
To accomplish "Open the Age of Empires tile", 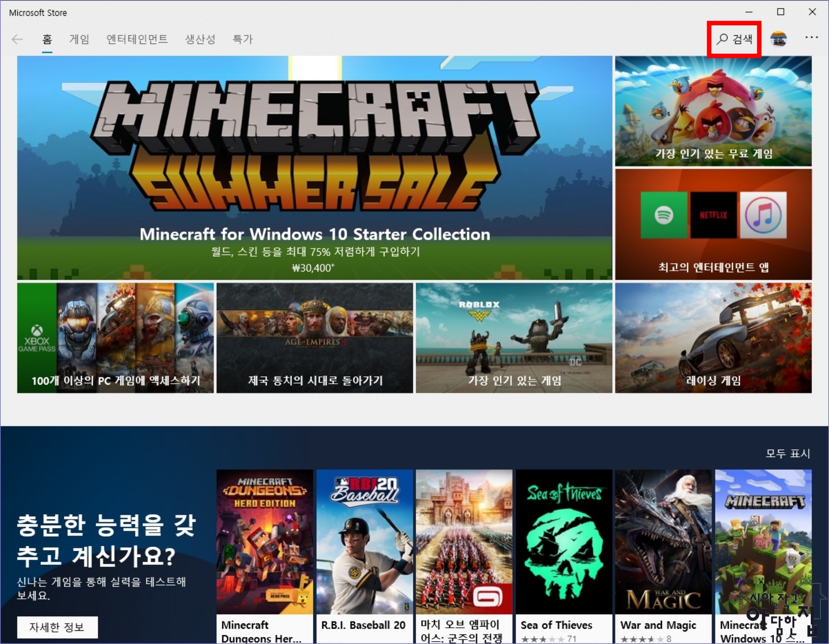I will (x=315, y=338).
